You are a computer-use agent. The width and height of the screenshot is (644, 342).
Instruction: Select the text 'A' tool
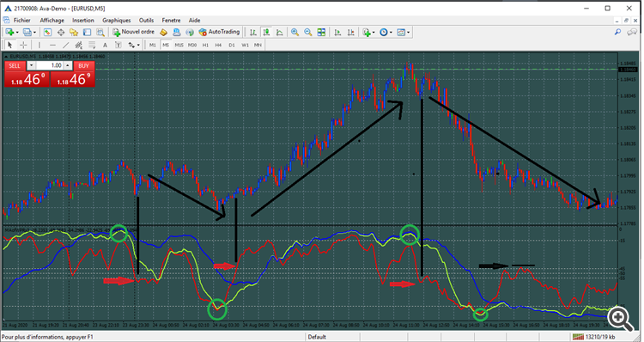click(105, 45)
